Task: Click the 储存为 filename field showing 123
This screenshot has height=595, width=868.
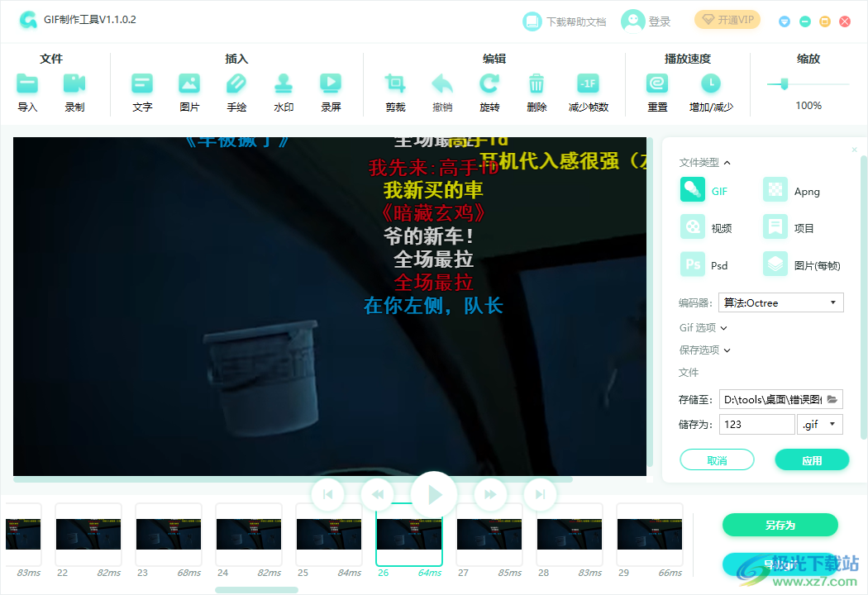Action: pyautogui.click(x=756, y=425)
